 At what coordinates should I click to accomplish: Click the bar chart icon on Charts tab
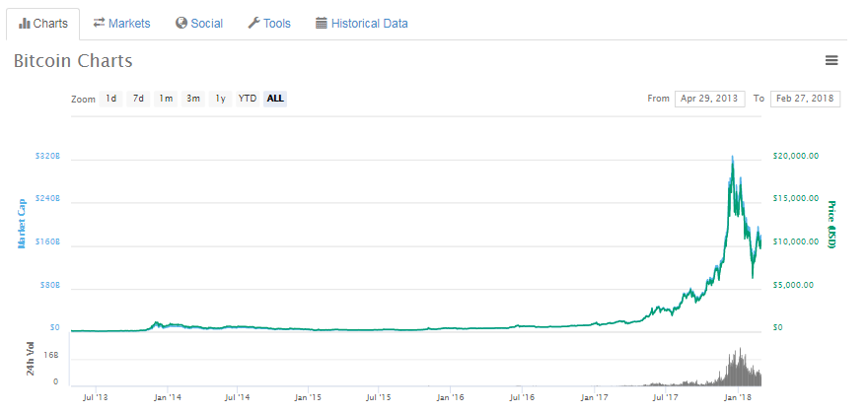pos(25,23)
